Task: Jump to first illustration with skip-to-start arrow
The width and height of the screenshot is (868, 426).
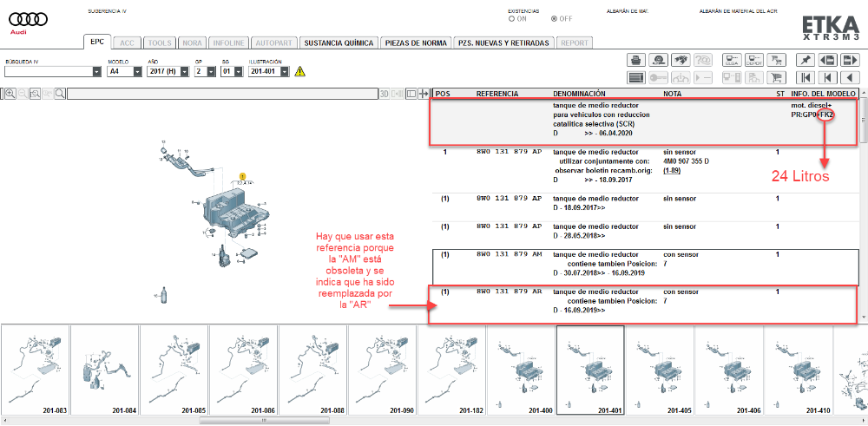Action: (805, 77)
